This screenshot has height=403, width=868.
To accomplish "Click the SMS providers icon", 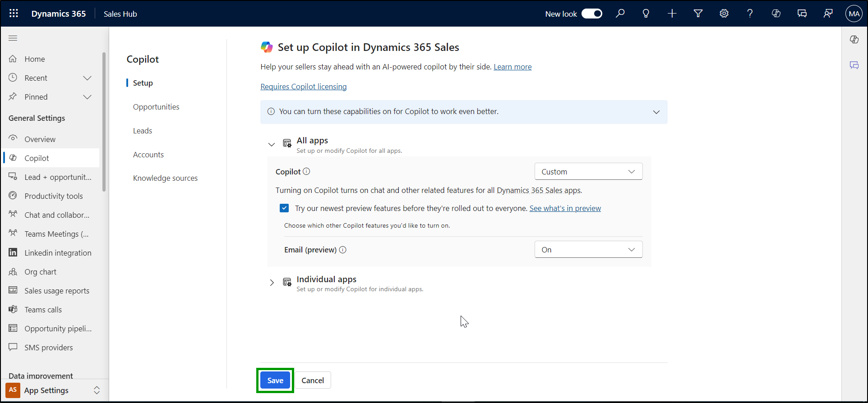I will tap(13, 347).
